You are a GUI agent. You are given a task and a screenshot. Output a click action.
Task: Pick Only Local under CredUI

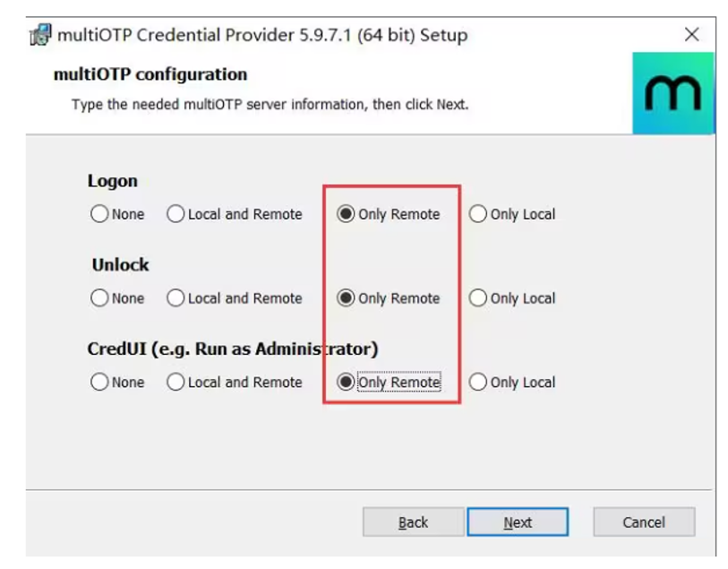pos(478,382)
